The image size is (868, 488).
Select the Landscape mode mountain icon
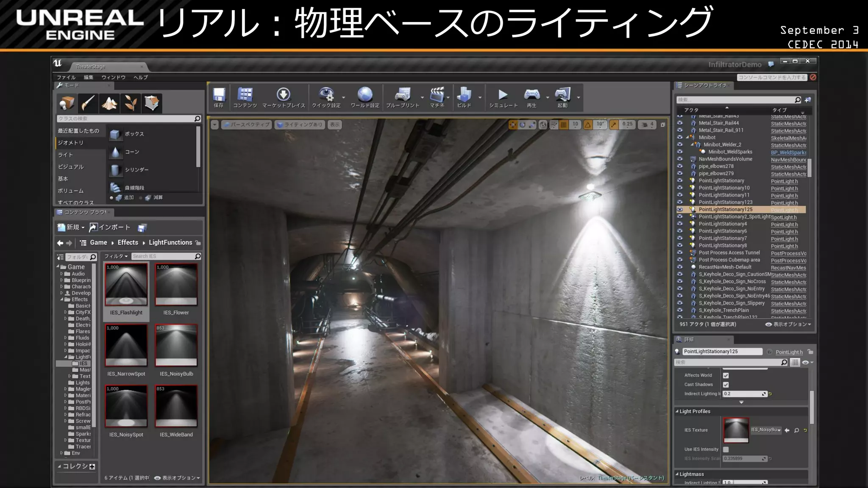(109, 103)
